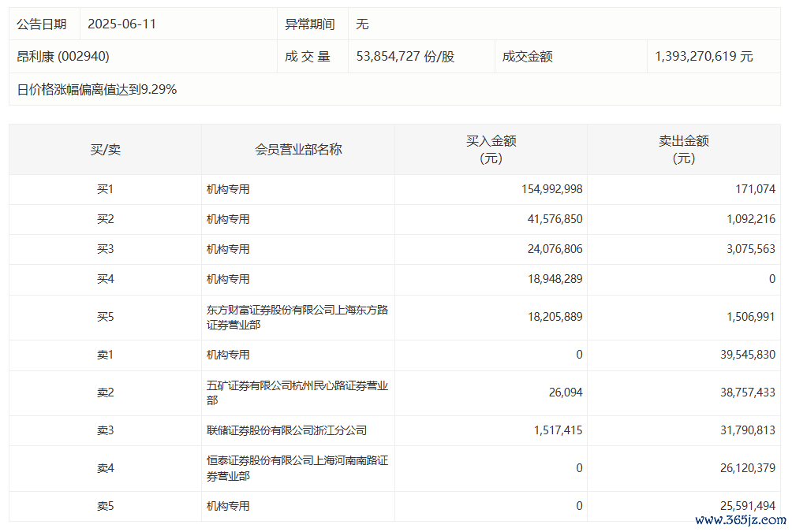The image size is (792, 532).
Task: Click 机构专用 in the 买1 row
Action: click(x=228, y=189)
